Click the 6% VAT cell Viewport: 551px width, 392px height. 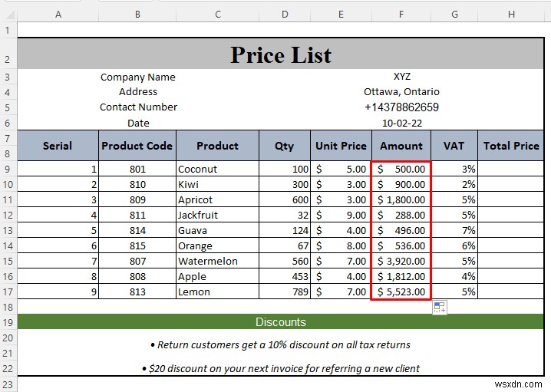tap(454, 245)
